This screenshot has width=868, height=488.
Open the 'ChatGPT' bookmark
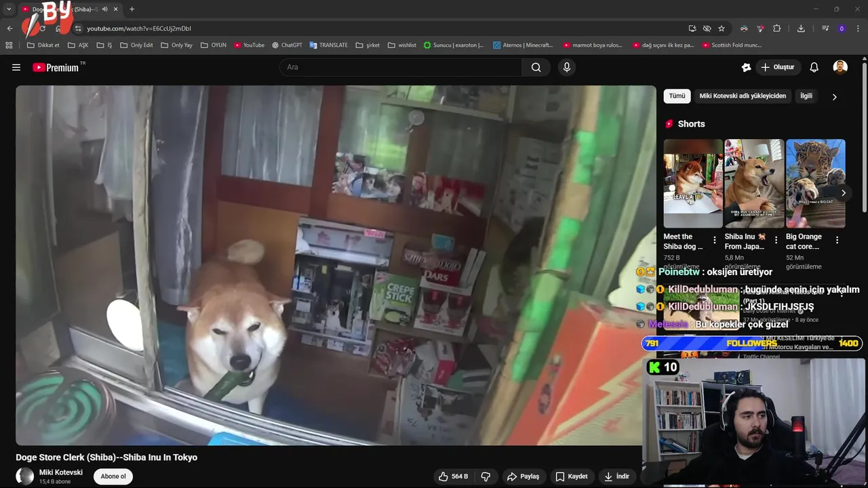287,45
